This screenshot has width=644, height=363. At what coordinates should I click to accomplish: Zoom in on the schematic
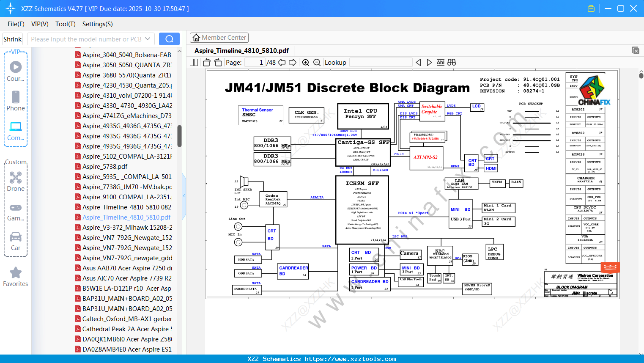306,62
